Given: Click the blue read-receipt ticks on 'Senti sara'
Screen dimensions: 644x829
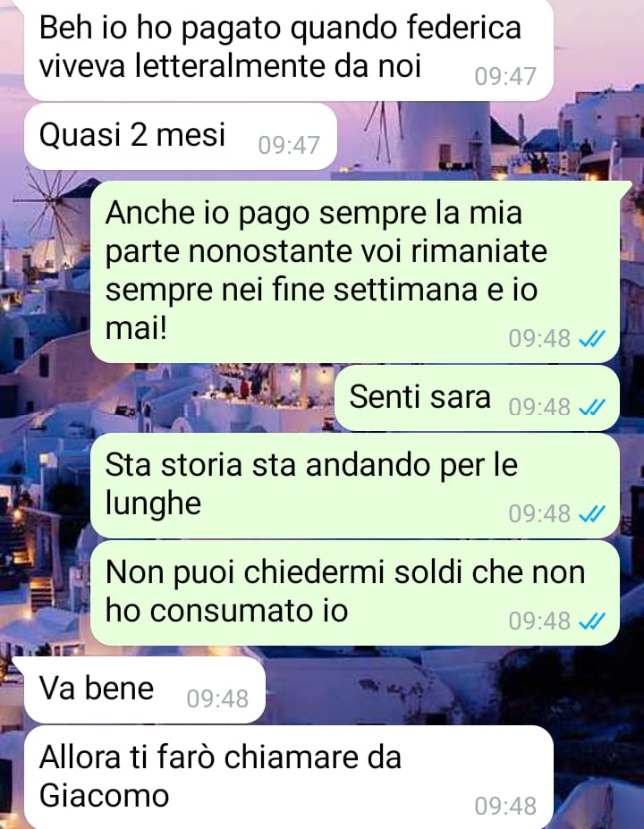Looking at the screenshot, I should pos(591,407).
